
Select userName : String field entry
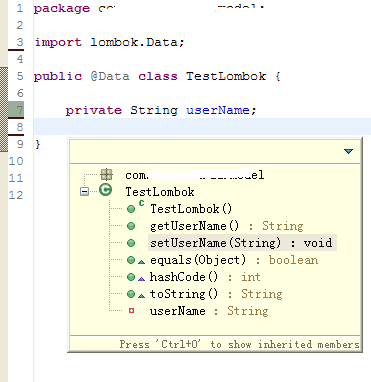pos(209,311)
